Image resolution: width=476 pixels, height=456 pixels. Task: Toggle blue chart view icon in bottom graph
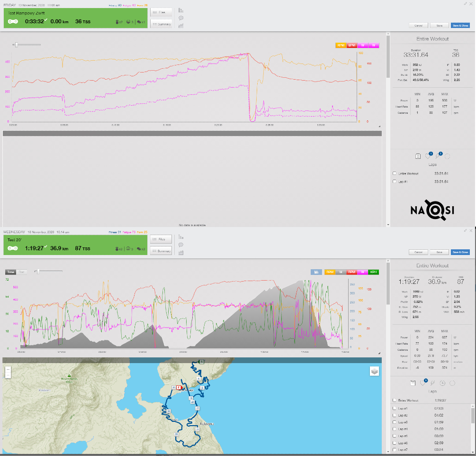(316, 272)
